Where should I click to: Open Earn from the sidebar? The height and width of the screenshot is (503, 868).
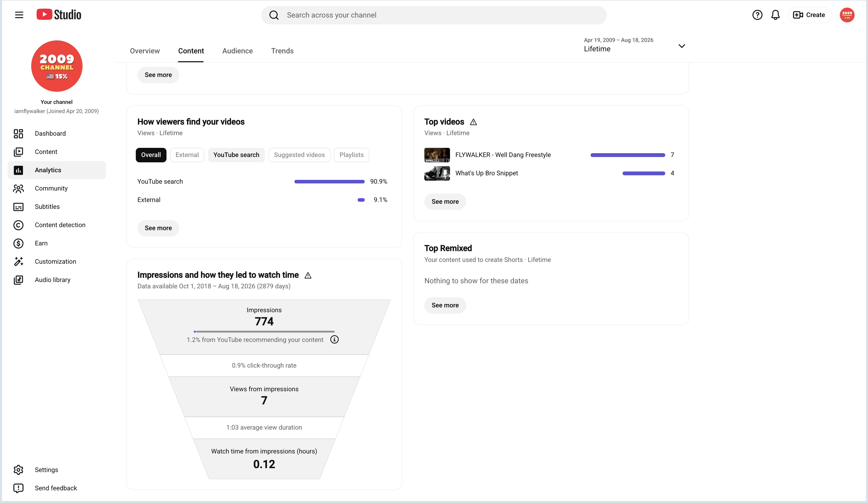click(57, 243)
